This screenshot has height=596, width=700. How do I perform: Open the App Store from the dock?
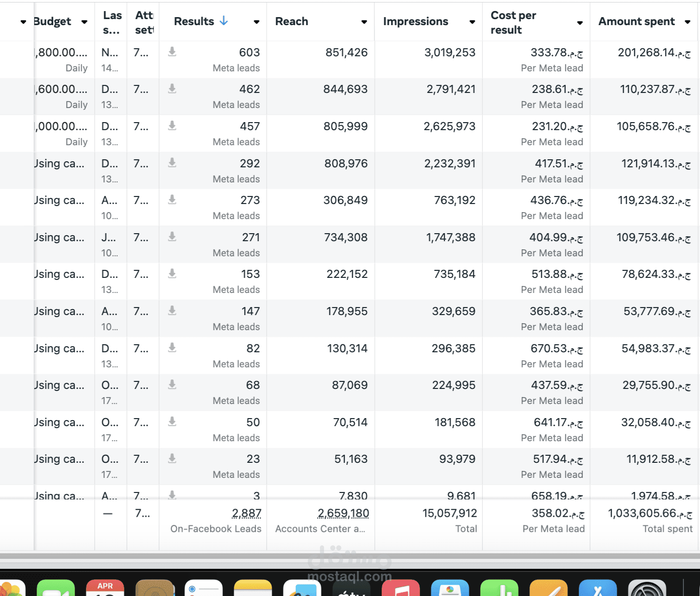pos(598,588)
